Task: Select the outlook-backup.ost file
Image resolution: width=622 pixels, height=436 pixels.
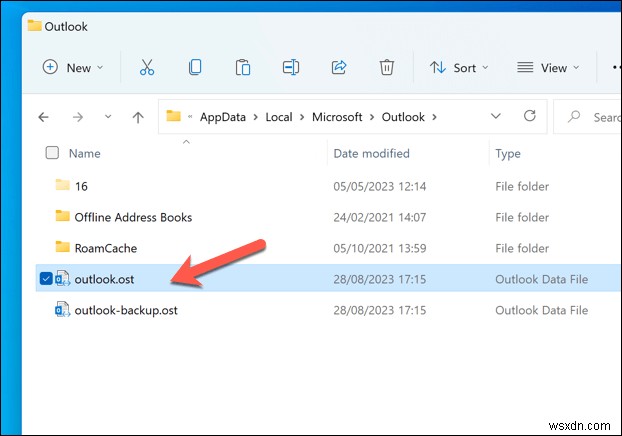Action: (x=126, y=310)
